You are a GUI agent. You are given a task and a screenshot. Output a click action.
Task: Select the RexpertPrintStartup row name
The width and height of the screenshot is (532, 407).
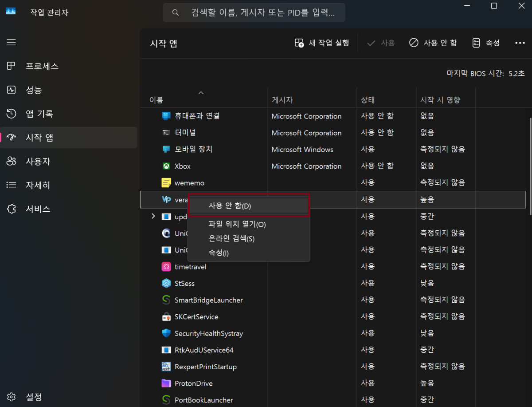coord(206,367)
